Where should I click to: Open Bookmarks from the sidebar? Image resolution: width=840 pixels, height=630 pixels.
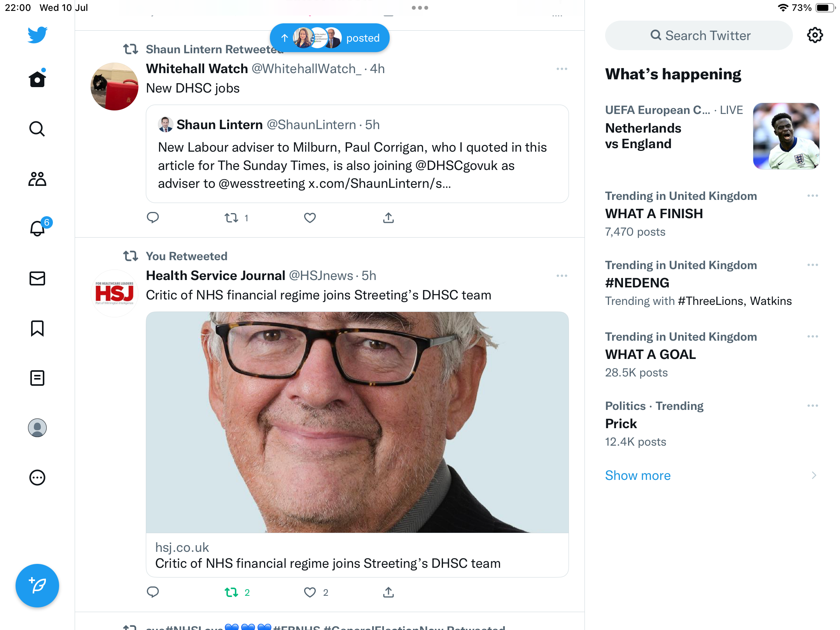click(37, 328)
